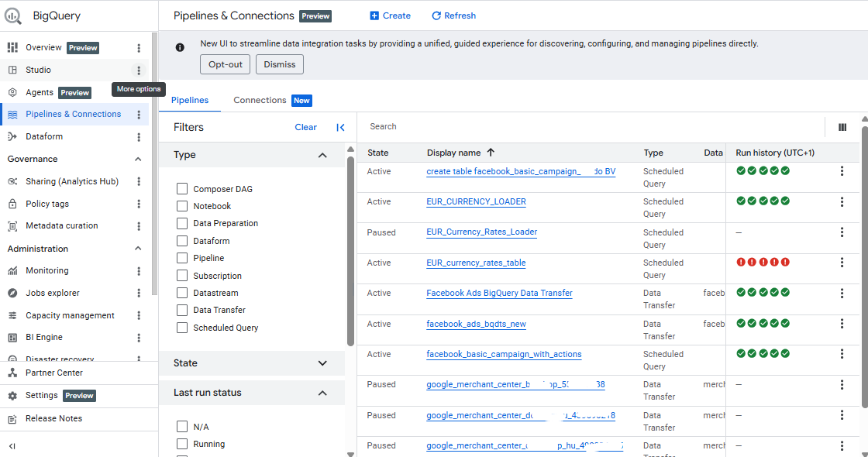Collapse the Filters panel icon
This screenshot has width=868, height=457.
(x=340, y=128)
